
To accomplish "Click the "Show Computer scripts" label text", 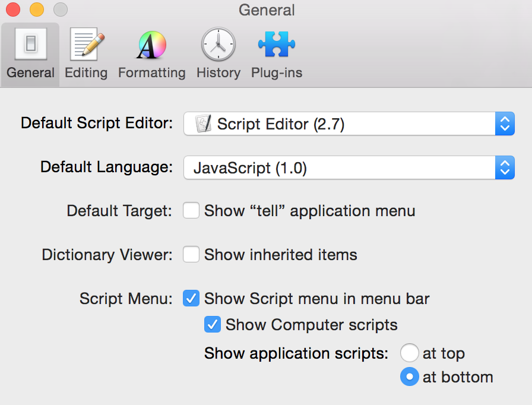I will (312, 325).
